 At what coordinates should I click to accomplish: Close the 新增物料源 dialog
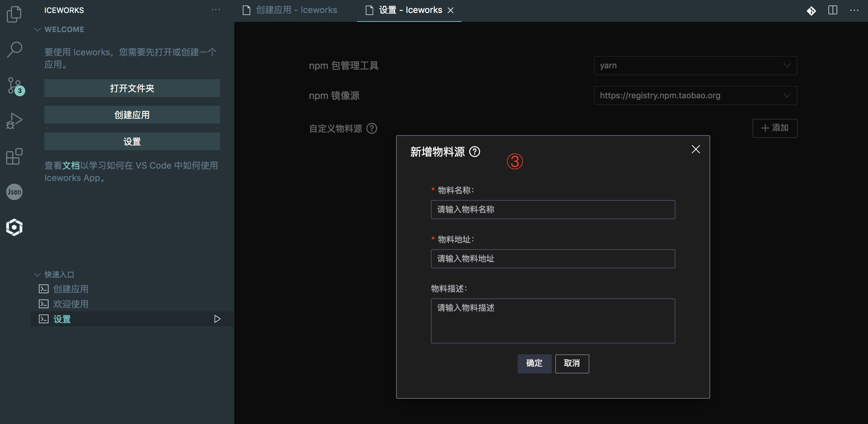pos(696,149)
